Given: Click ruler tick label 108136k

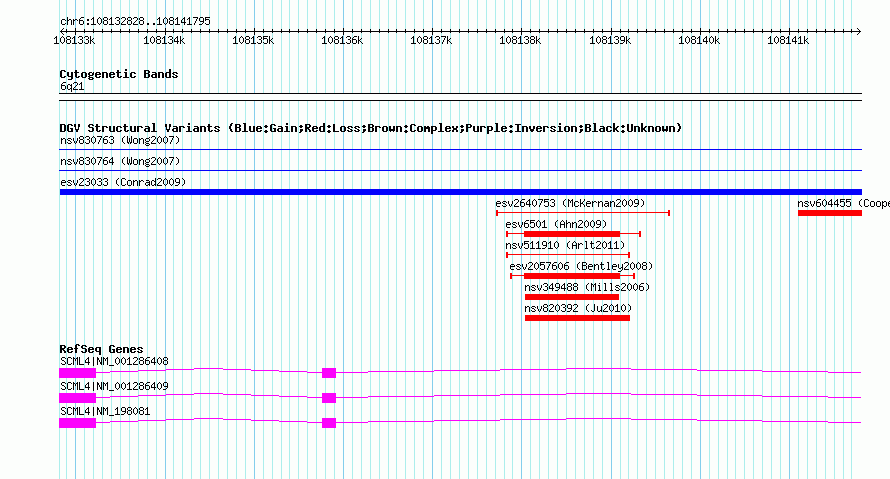Looking at the screenshot, I should 342,40.
